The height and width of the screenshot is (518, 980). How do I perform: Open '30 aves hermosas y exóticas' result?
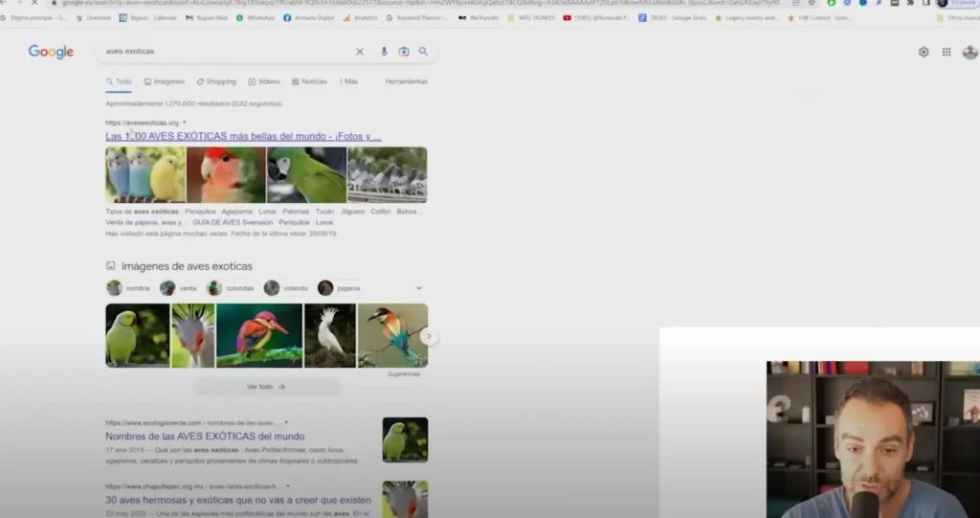coord(238,501)
